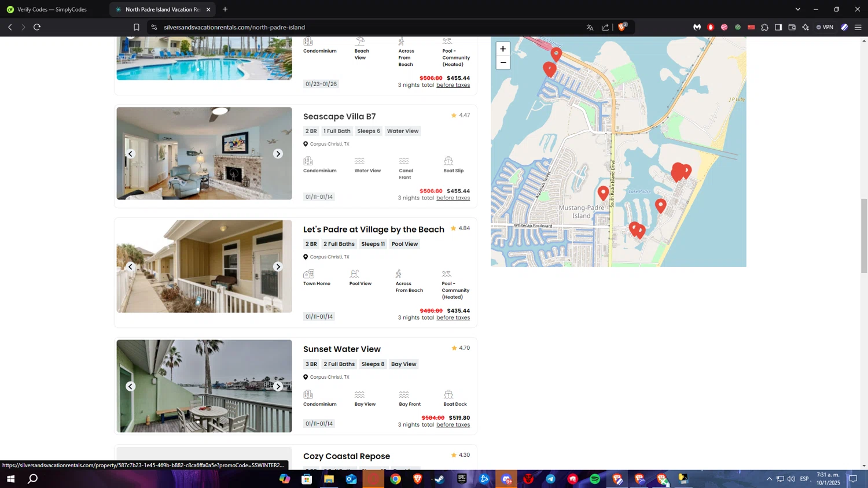Open the red hand ad-blocker extension icon
This screenshot has height=488, width=868.
tap(711, 27)
